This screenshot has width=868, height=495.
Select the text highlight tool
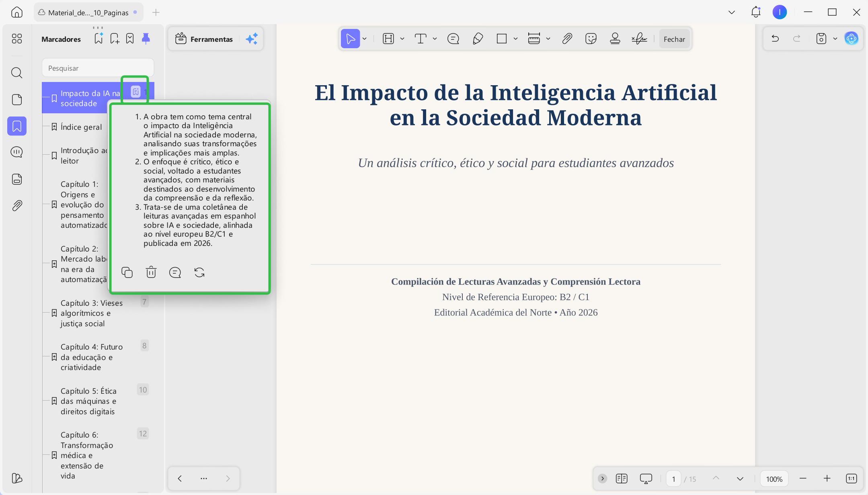(x=388, y=39)
